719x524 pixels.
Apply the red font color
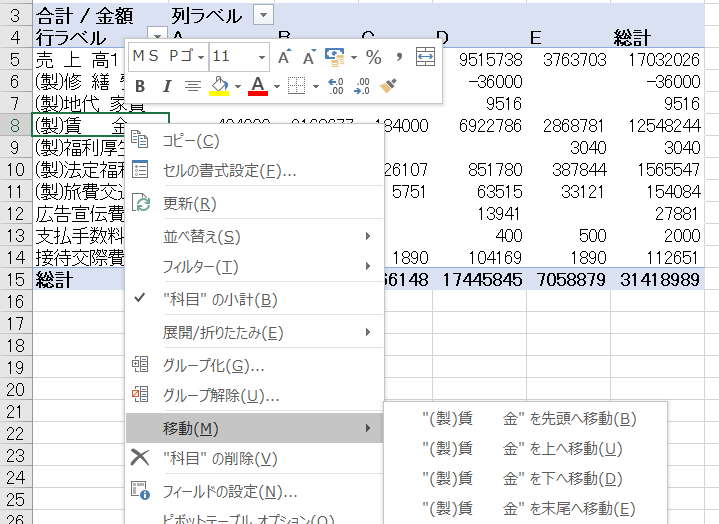[257, 87]
